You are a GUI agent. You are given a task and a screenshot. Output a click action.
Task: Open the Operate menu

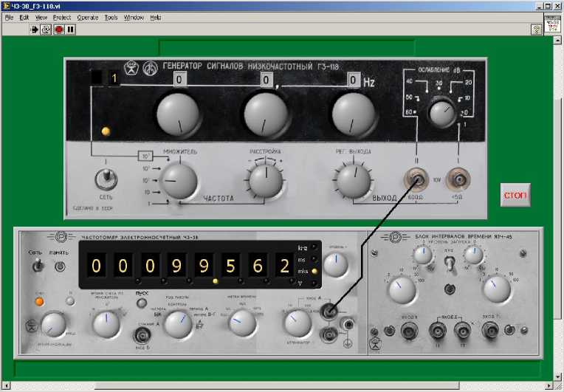(87, 17)
